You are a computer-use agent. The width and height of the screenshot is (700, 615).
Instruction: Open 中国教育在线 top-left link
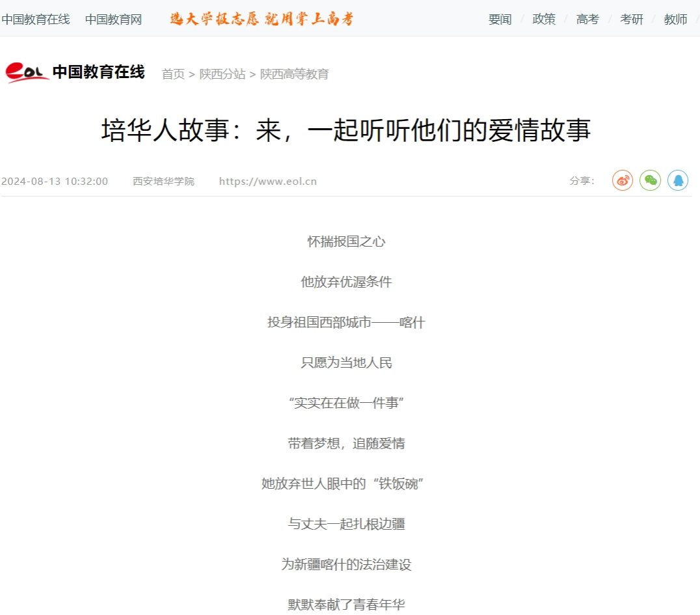click(35, 19)
